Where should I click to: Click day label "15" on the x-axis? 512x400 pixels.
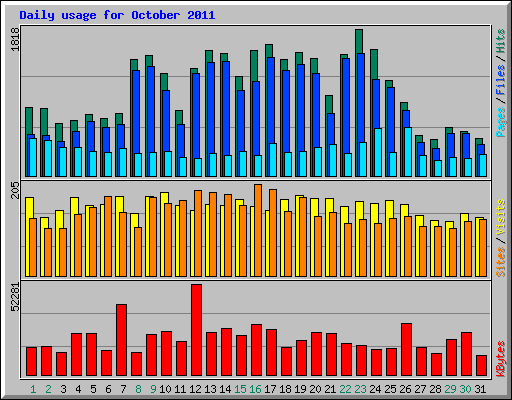(240, 389)
